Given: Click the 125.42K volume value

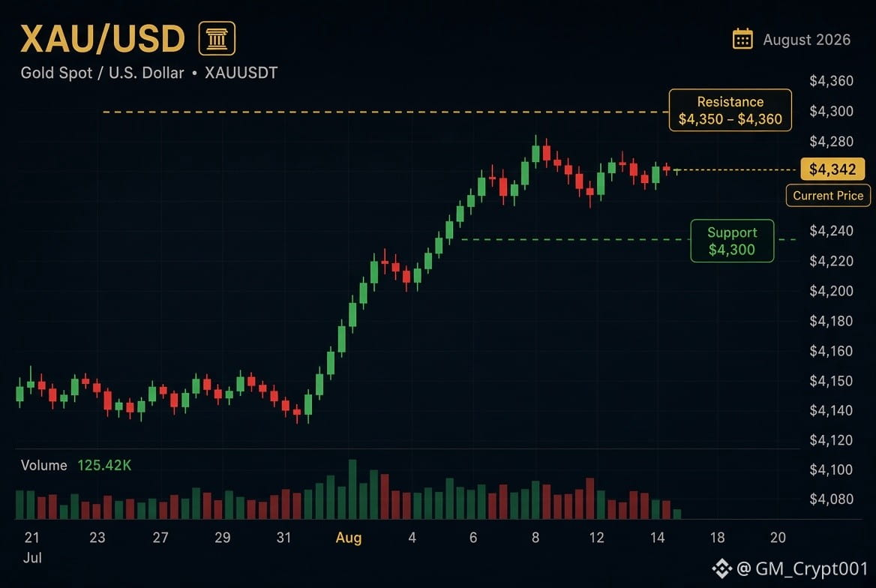Looking at the screenshot, I should tap(104, 465).
